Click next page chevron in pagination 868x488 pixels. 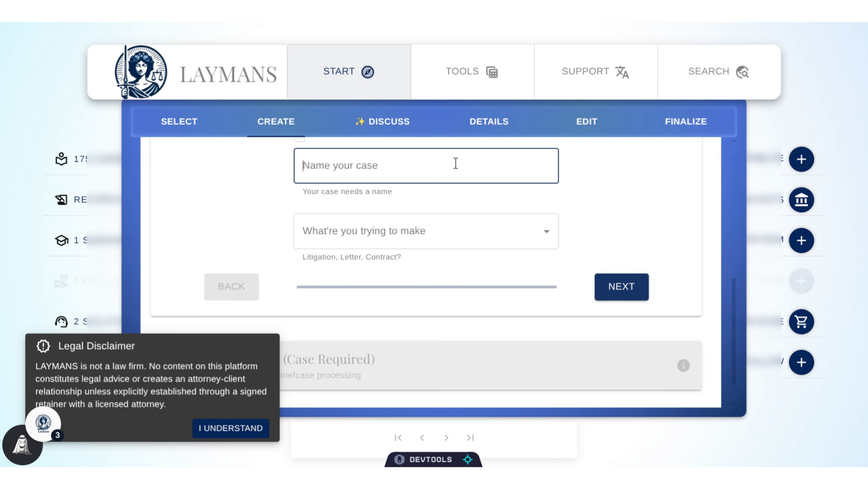446,438
